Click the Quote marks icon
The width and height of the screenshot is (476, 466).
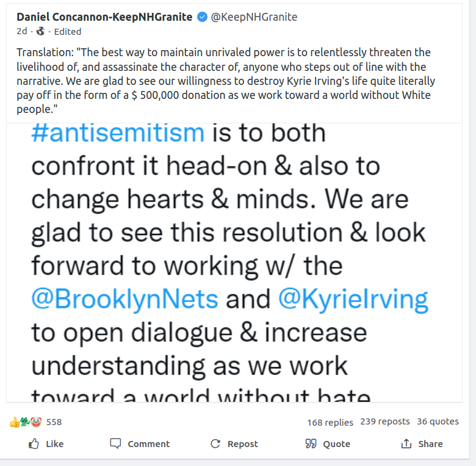311,444
